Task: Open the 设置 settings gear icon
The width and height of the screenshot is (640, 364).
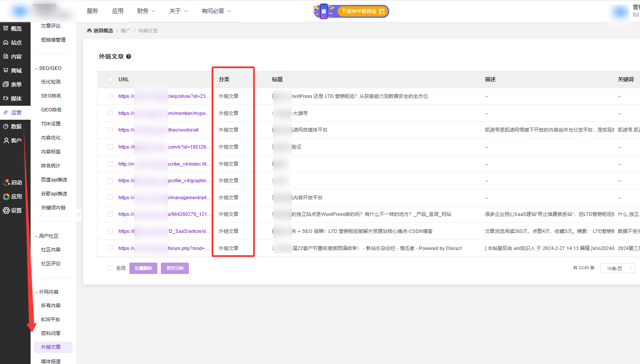Action: [6, 210]
